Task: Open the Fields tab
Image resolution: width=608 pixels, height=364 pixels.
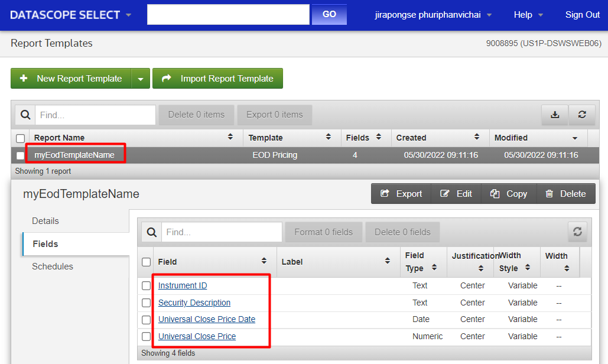Action: [x=45, y=244]
